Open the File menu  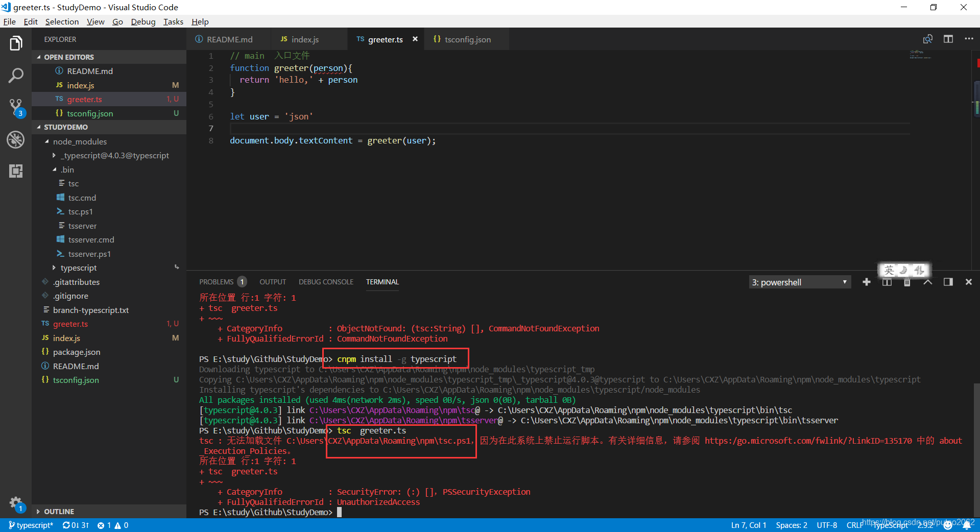click(x=9, y=21)
